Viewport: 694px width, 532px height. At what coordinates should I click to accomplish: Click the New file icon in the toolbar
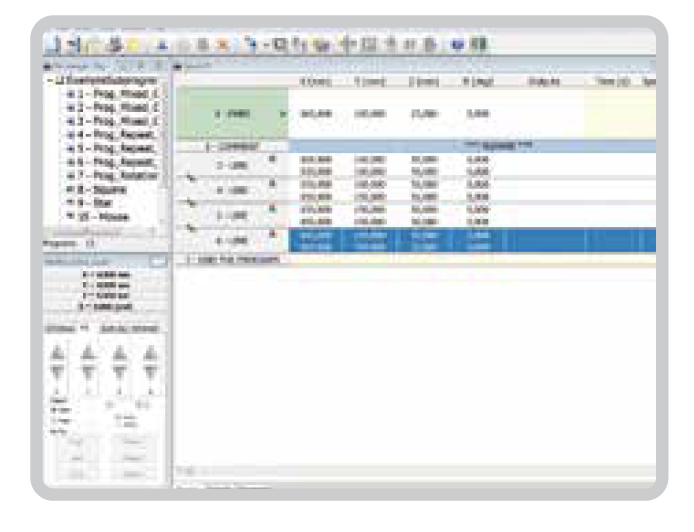[x=50, y=44]
